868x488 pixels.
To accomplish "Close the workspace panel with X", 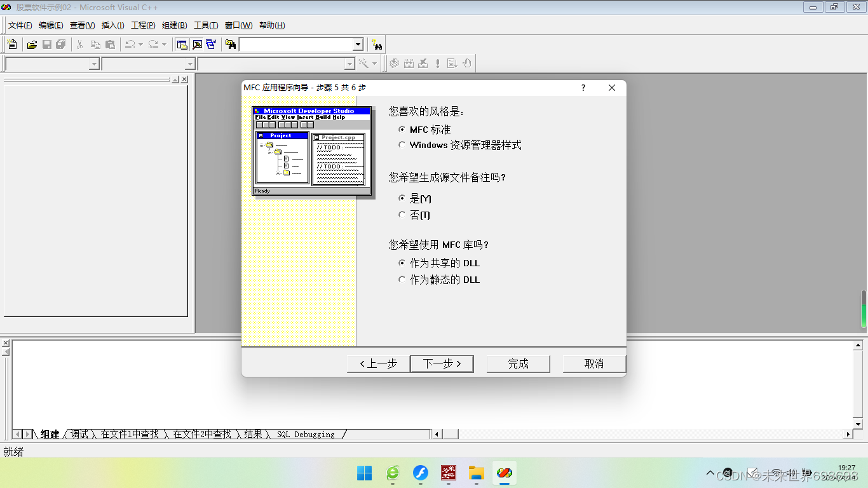I will point(184,79).
